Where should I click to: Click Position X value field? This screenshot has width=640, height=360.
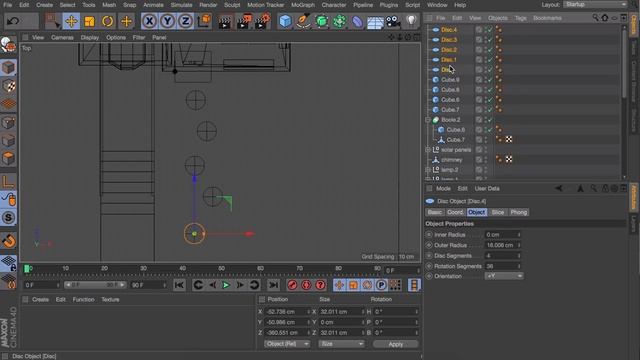click(x=287, y=312)
